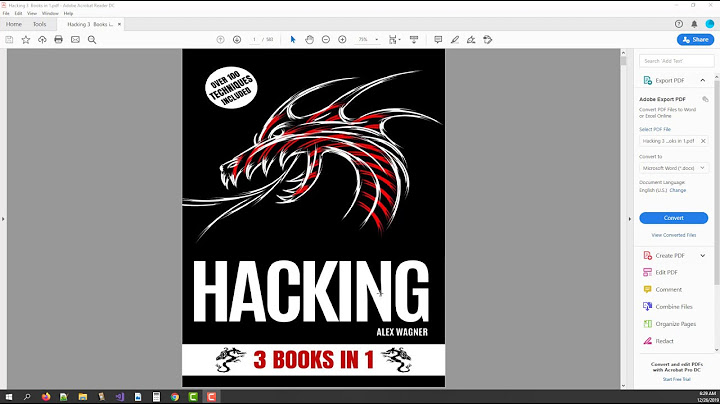Expand the left navigation pane arrow
This screenshot has height=404, width=720.
click(x=3, y=219)
